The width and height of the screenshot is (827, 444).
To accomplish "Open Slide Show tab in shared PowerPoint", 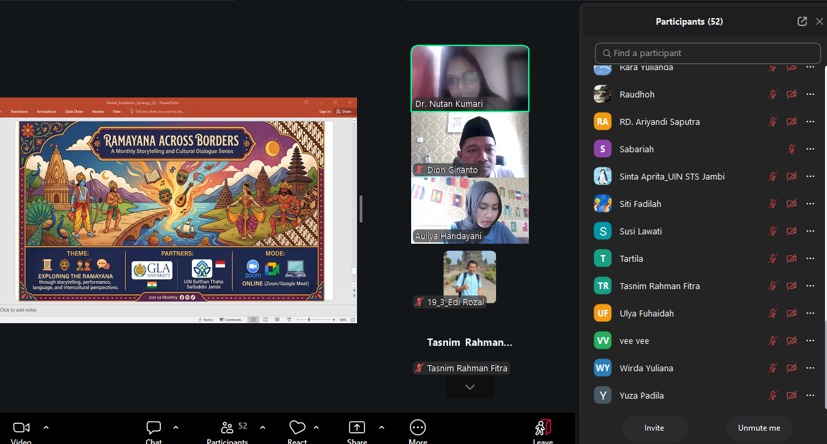I will 74,112.
